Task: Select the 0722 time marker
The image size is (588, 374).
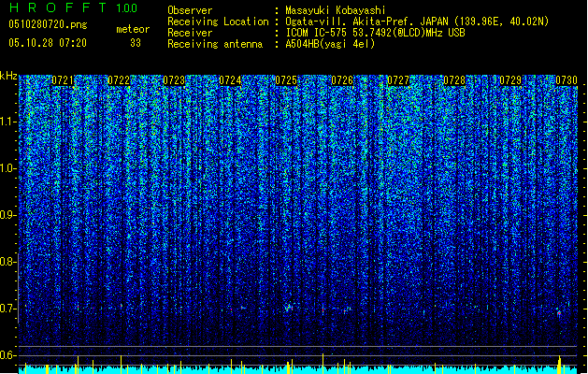Action: click(x=119, y=80)
